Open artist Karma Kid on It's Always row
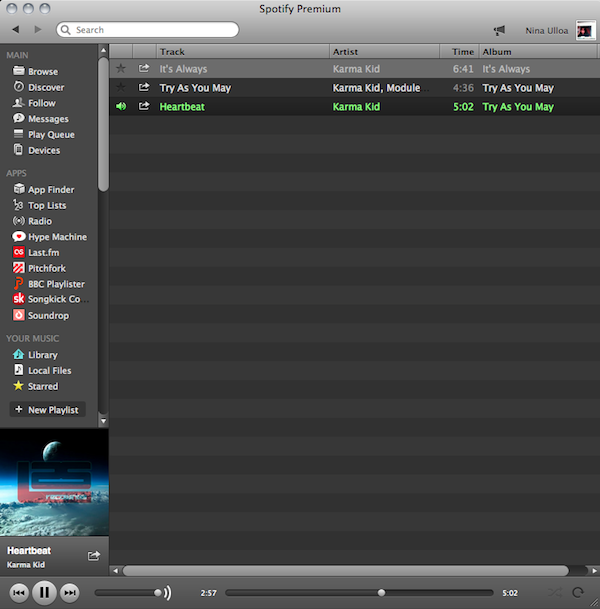The height and width of the screenshot is (609, 600). [356, 69]
